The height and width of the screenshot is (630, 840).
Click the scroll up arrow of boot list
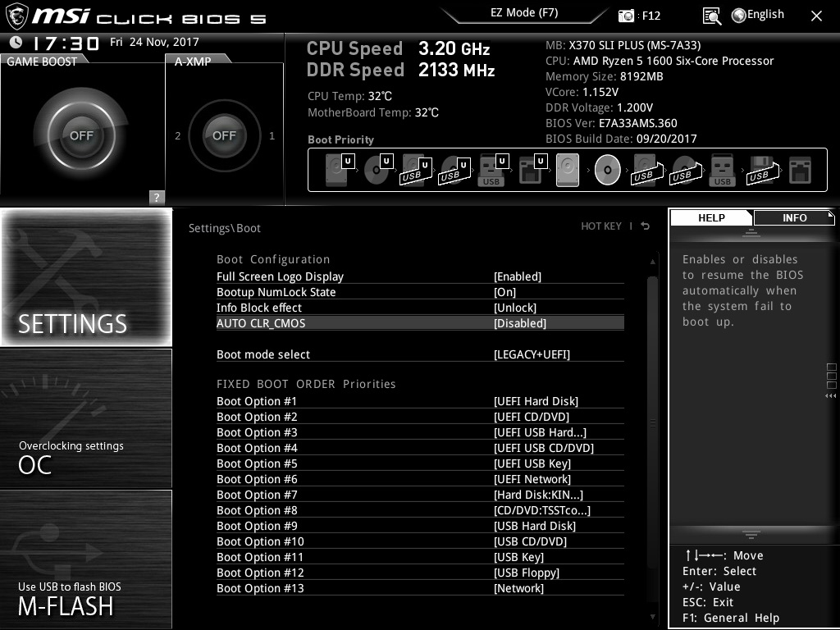click(652, 262)
